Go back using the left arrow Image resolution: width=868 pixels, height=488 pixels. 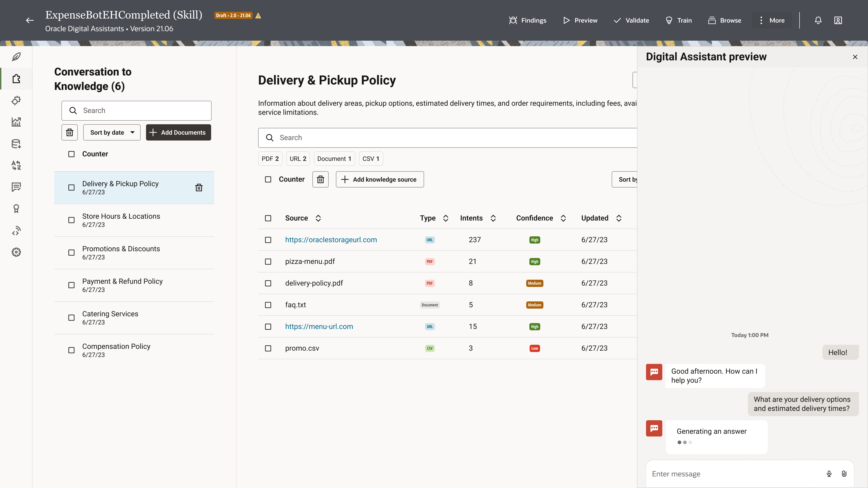pyautogui.click(x=30, y=21)
